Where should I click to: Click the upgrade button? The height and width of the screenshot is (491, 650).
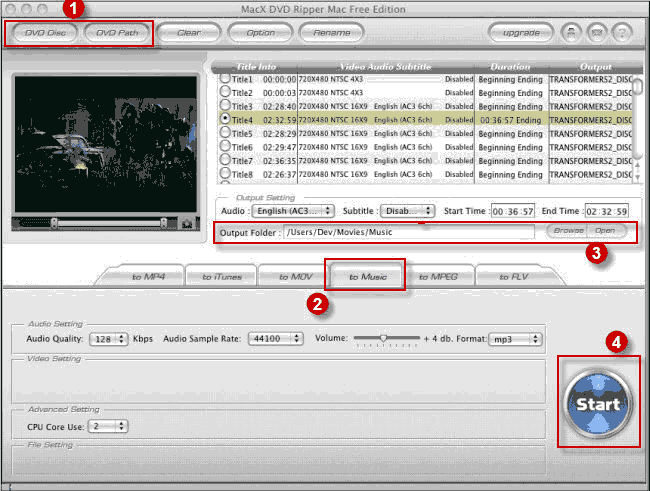521,33
